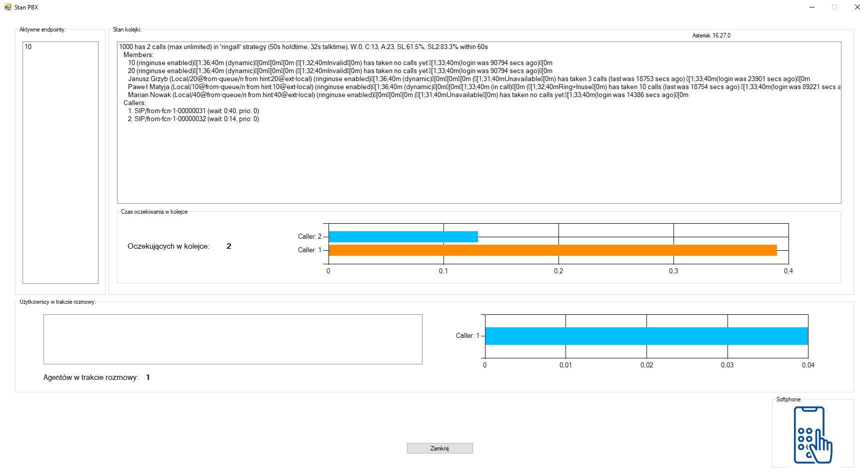Viewport: 868px width, 474px height.
Task: Click member line '20 (ringinuse enabled)'
Action: point(340,71)
